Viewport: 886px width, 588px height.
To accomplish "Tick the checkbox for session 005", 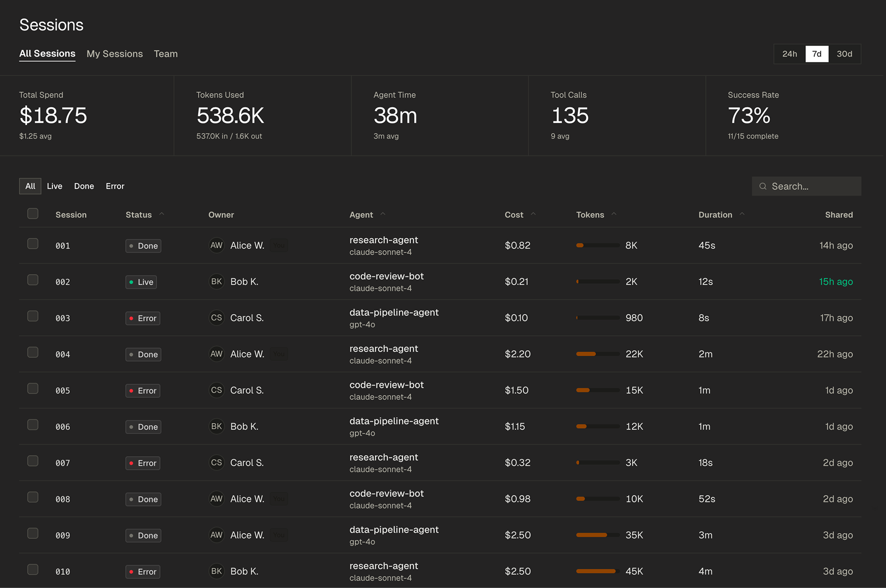I will click(33, 389).
